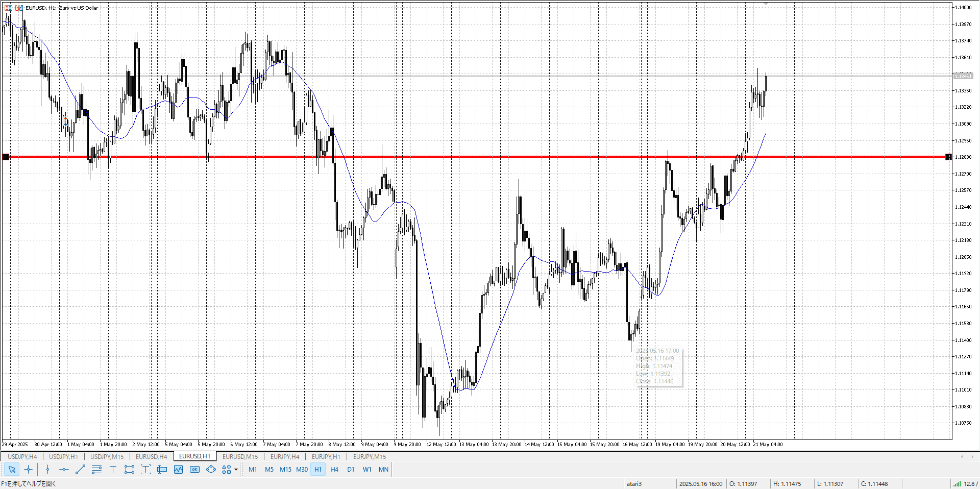The height and width of the screenshot is (489, 980).
Task: Select the equidistant channel tool
Action: pyautogui.click(x=96, y=470)
